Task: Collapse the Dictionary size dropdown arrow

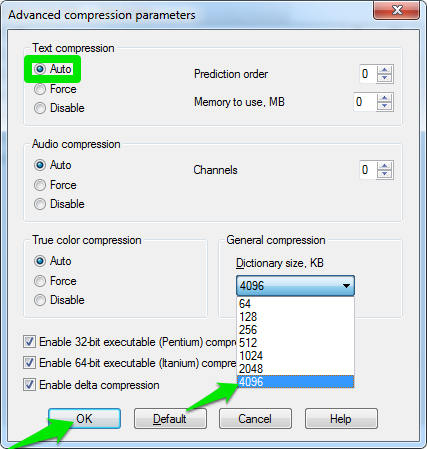Action: tap(346, 286)
